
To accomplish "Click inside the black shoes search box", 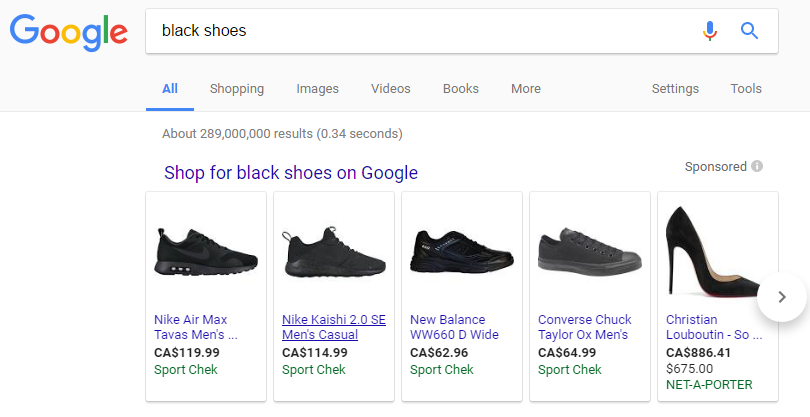I will coord(420,31).
